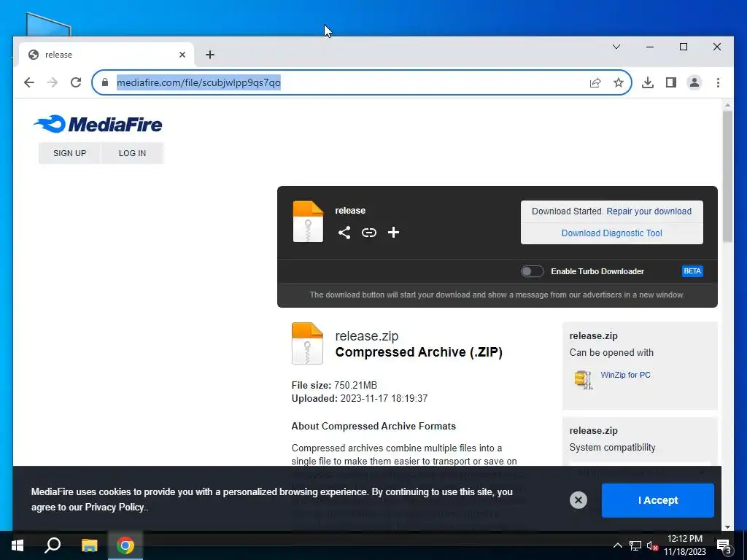
Task: Click Repair your download link
Action: tap(649, 211)
